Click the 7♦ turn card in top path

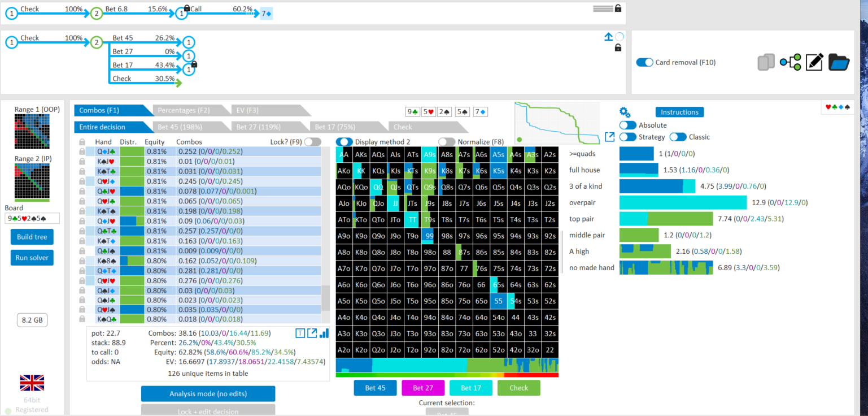pyautogui.click(x=266, y=13)
